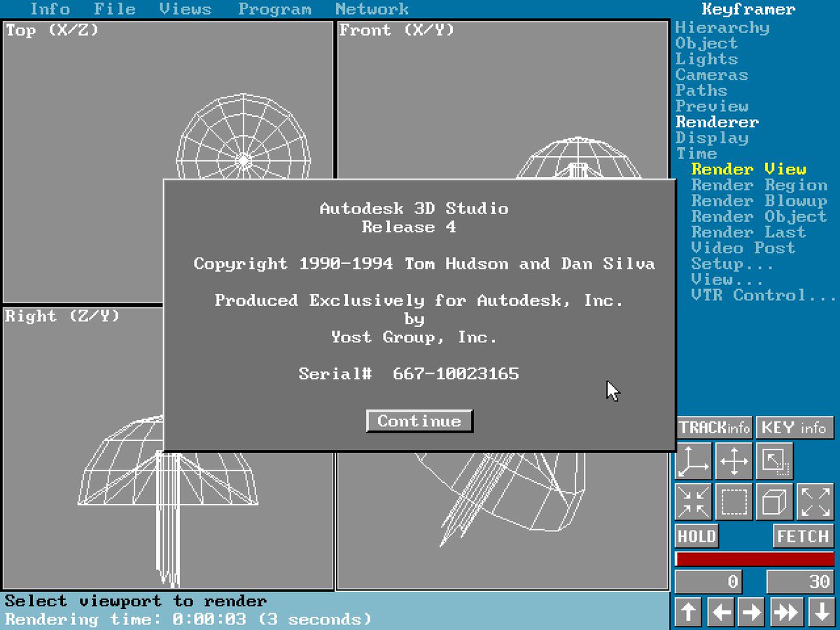This screenshot has height=630, width=840.
Task: Open the KEY info button
Action: pos(795,427)
